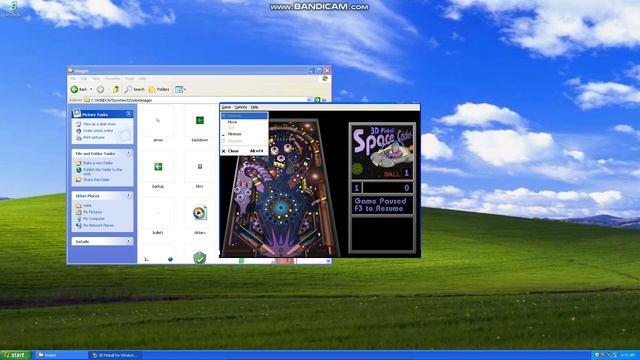Open the Edit menu in Explorer
This screenshot has width=640, height=360.
(84, 79)
